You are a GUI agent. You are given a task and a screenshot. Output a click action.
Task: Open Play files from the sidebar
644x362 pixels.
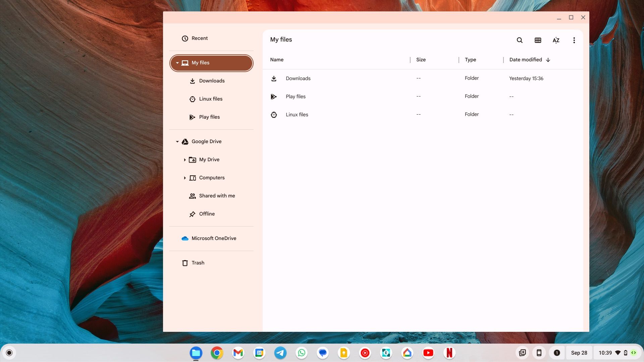[x=209, y=117]
